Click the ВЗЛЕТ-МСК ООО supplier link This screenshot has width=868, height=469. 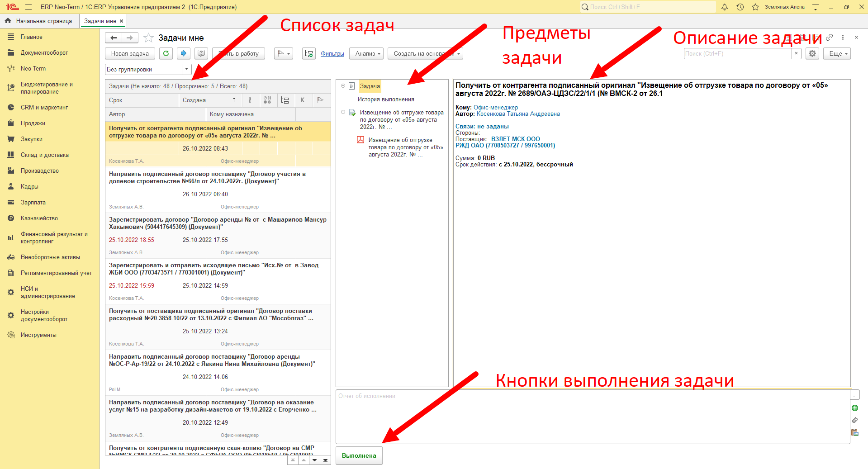(x=516, y=139)
